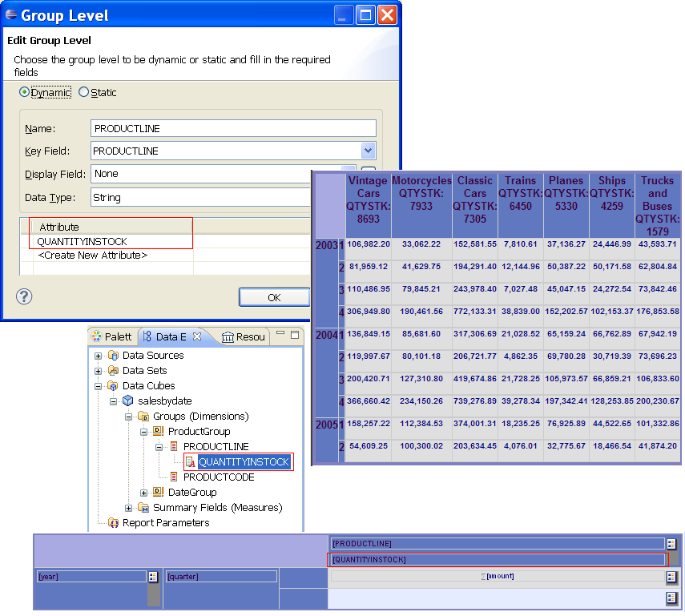The height and width of the screenshot is (616, 685).
Task: Collapse the Groups (Dimensions) node
Action: (x=128, y=417)
